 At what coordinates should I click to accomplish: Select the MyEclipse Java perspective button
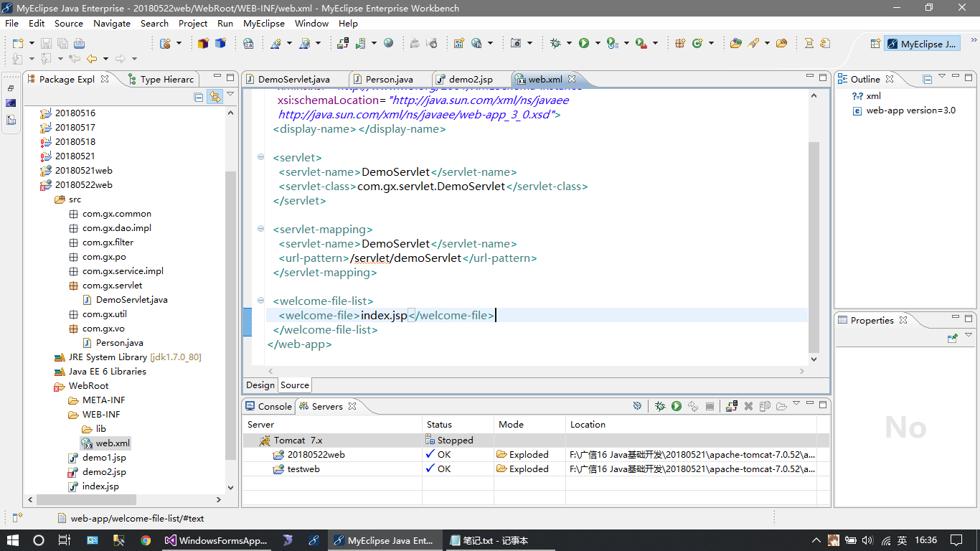[x=921, y=44]
